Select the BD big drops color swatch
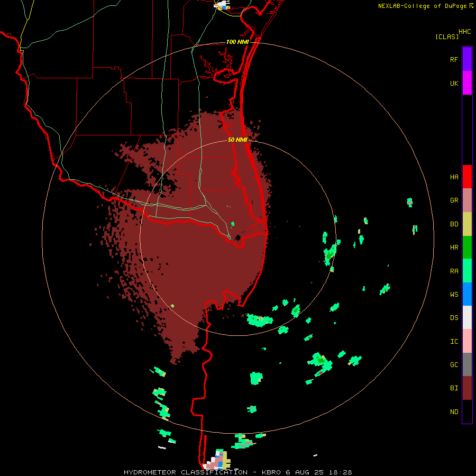 [467, 224]
